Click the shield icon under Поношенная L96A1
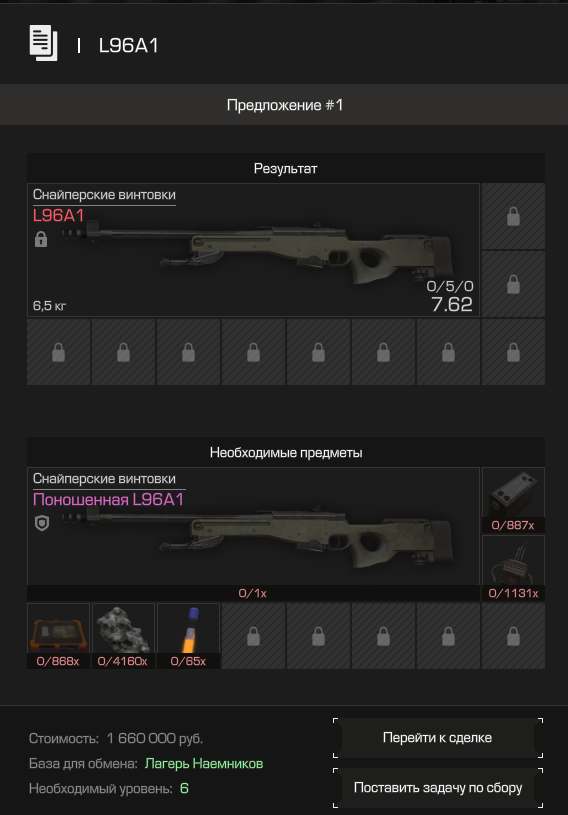This screenshot has width=568, height=815. pos(42,523)
